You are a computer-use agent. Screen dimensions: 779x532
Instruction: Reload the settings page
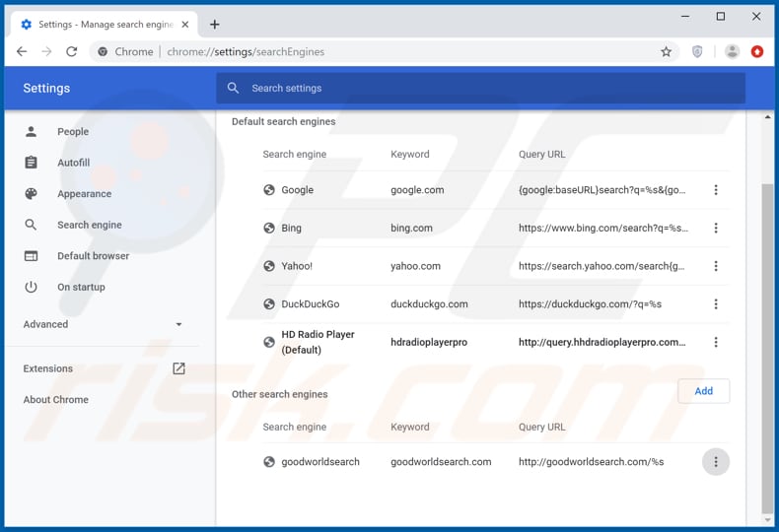[x=72, y=51]
